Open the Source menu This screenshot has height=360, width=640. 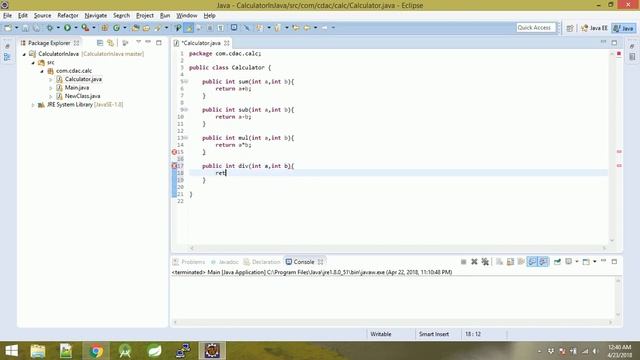[x=42, y=16]
